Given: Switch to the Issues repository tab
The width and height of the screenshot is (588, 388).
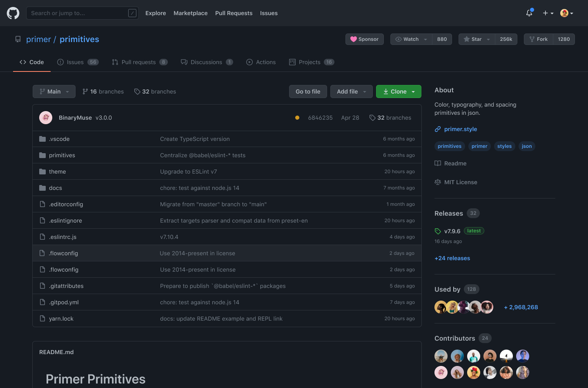Looking at the screenshot, I should click(x=78, y=62).
